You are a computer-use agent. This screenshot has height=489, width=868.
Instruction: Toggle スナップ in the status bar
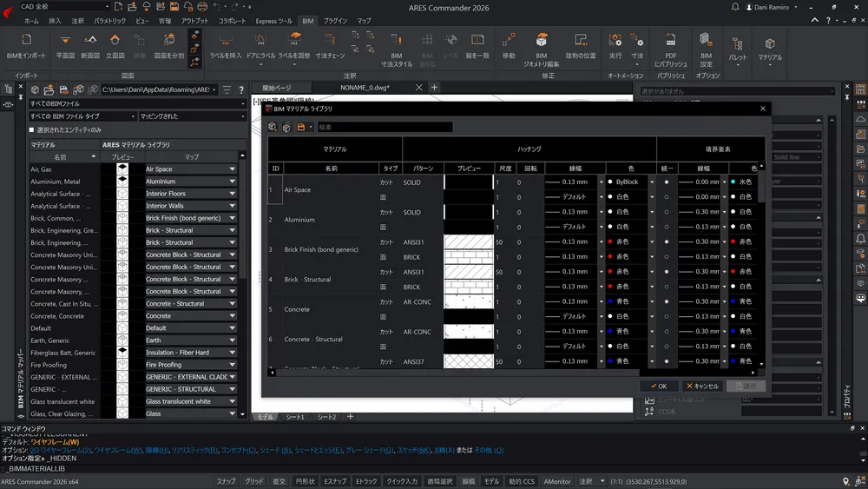point(226,481)
